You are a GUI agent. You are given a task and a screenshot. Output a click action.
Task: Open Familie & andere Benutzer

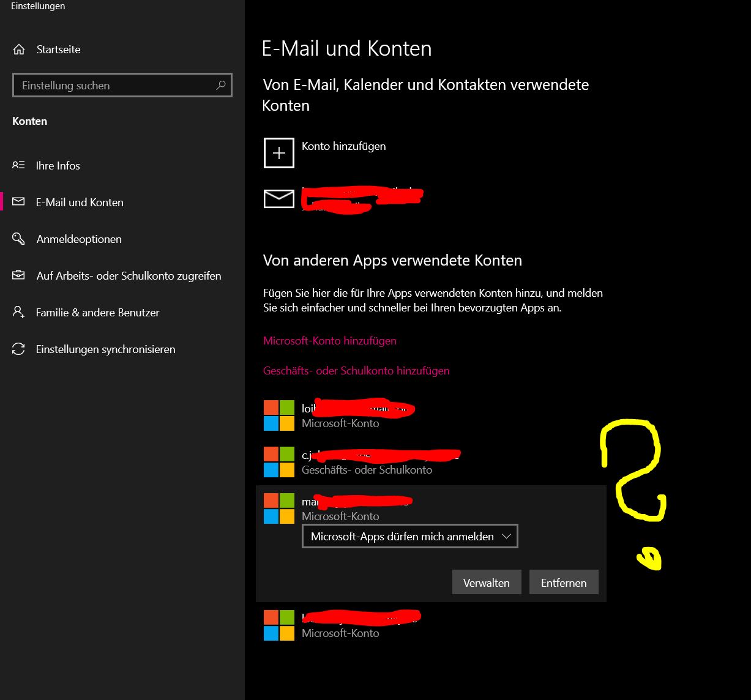(x=97, y=312)
